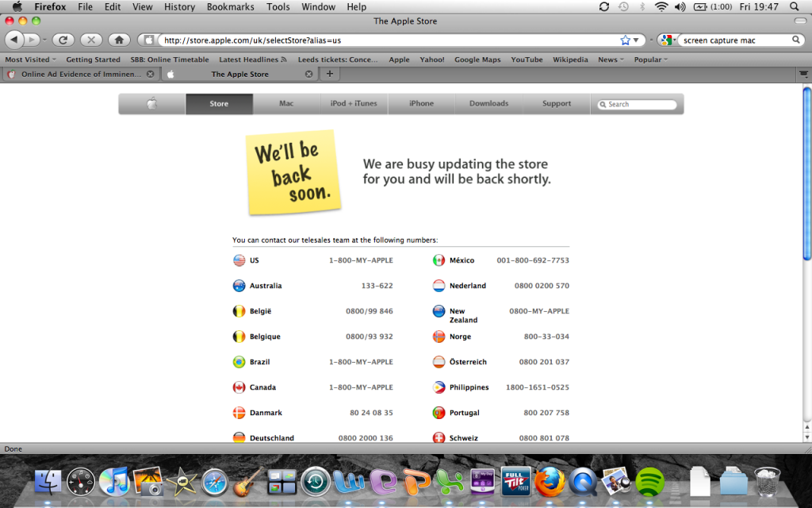The width and height of the screenshot is (812, 508).
Task: Click the Wi-Fi status icon in menu bar
Action: (x=661, y=6)
